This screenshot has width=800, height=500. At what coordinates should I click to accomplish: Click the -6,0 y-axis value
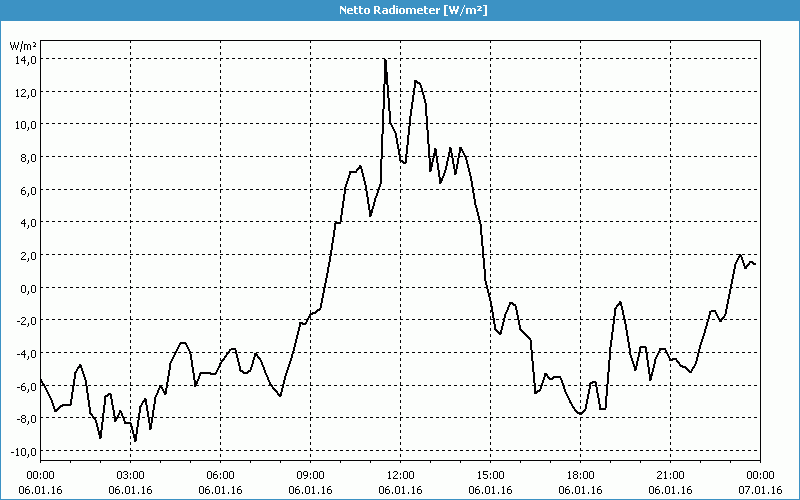click(27, 386)
